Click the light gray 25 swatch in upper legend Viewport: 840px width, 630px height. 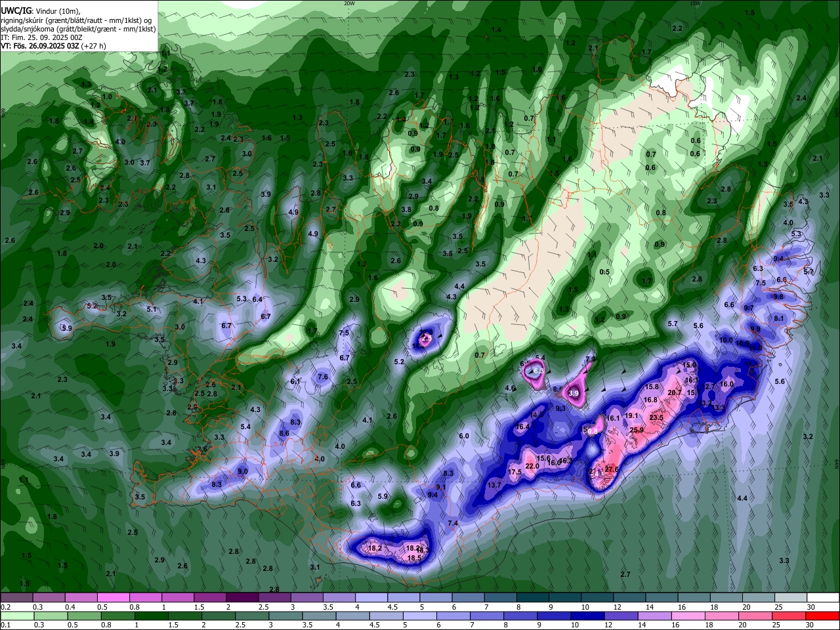pos(791,598)
